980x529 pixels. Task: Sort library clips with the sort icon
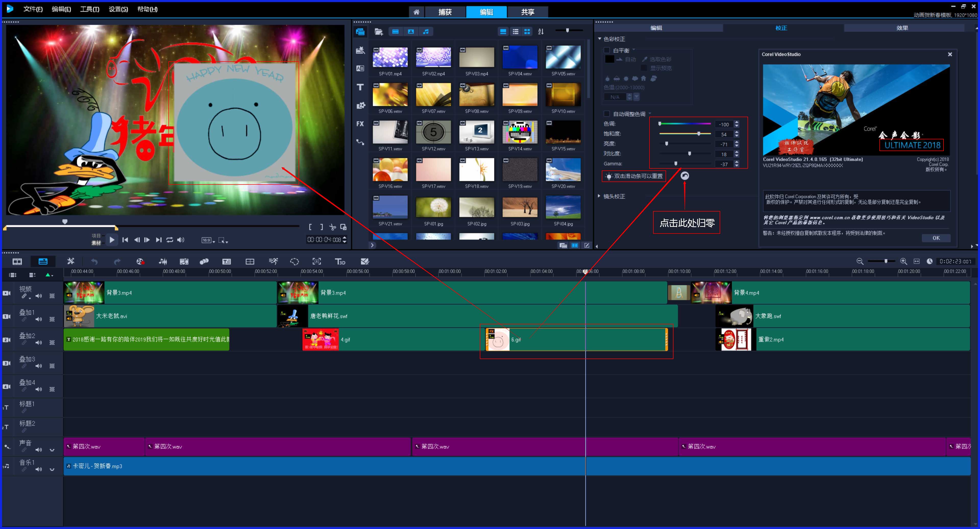[541, 32]
